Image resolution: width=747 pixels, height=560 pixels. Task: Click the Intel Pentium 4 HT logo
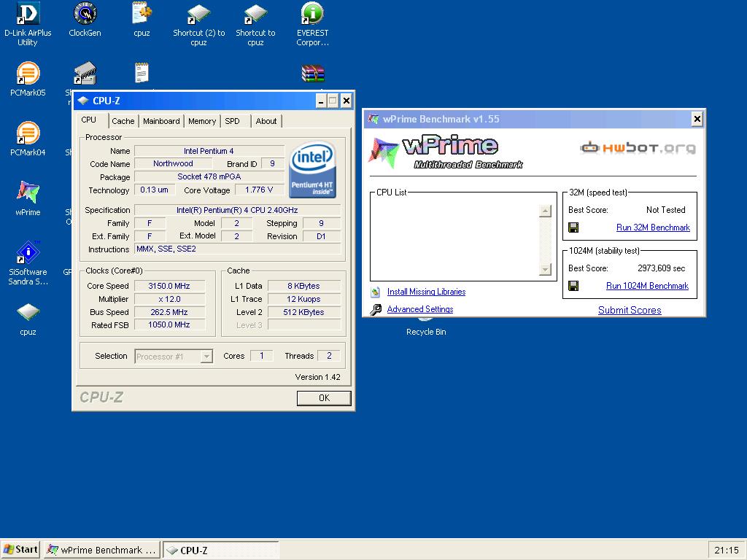click(312, 169)
